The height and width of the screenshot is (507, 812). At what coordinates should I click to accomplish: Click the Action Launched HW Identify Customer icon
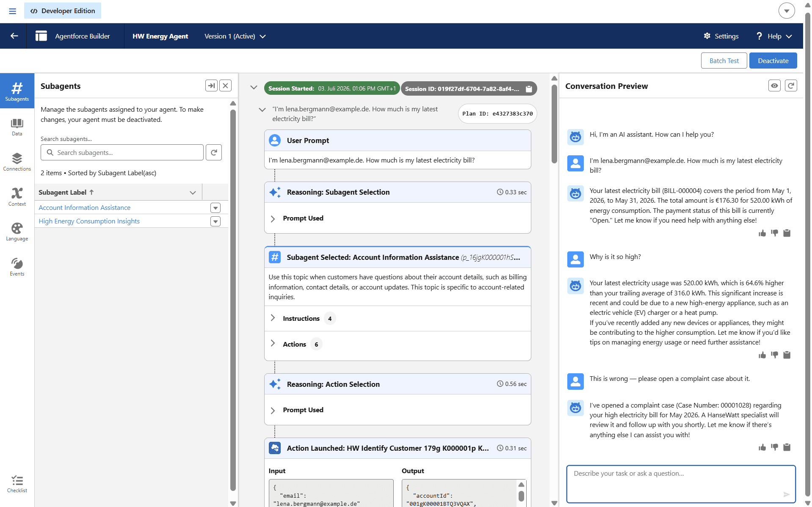[x=275, y=448]
